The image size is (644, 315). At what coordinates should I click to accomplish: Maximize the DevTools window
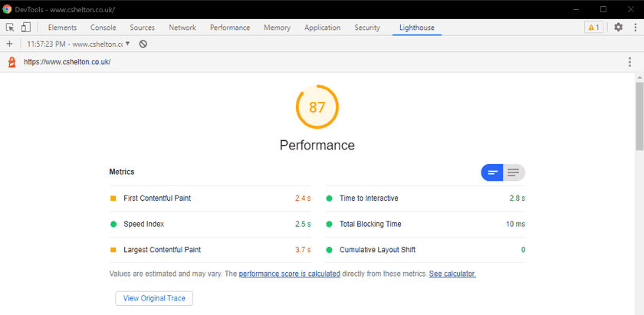coord(603,9)
